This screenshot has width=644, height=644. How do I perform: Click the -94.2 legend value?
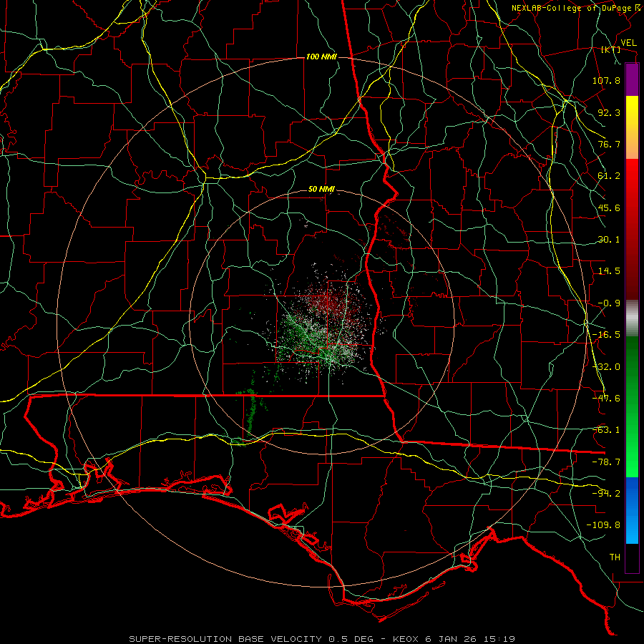(x=606, y=494)
